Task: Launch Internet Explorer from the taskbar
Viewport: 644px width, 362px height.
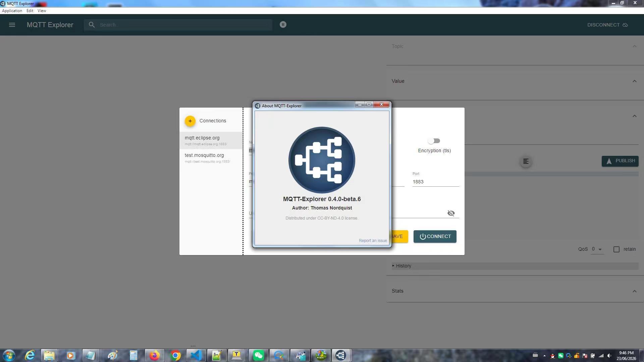Action: [30, 355]
